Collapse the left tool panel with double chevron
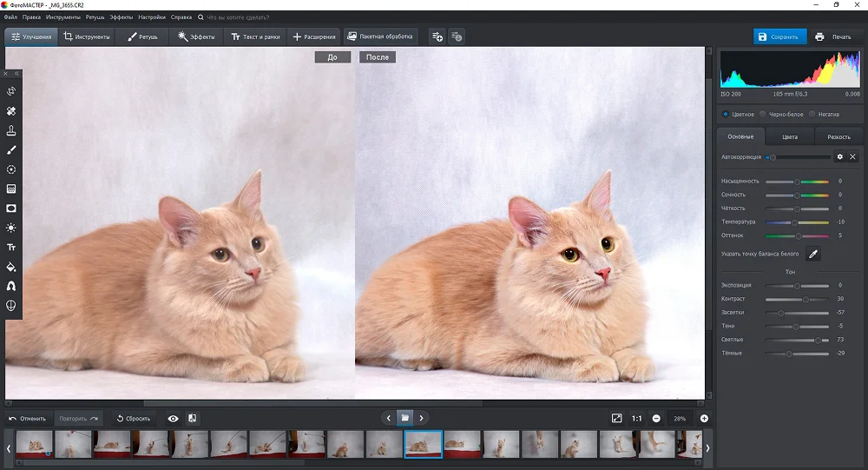 [16, 74]
